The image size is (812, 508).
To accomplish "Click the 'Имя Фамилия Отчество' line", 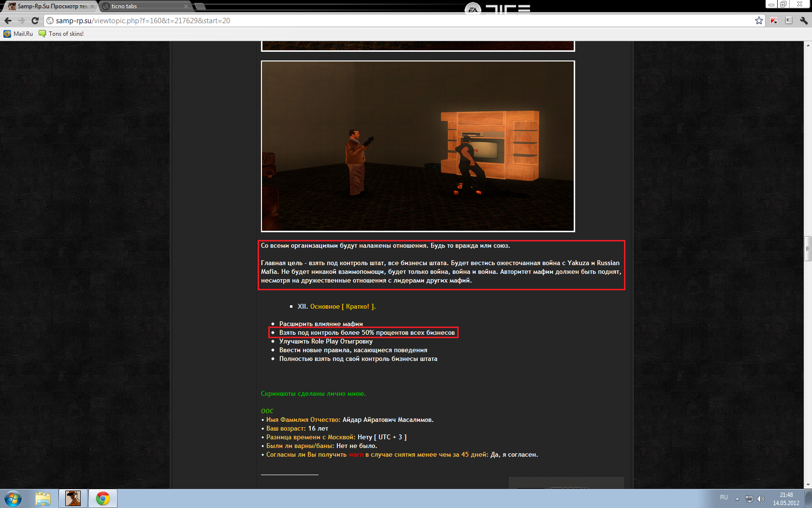I will 348,419.
